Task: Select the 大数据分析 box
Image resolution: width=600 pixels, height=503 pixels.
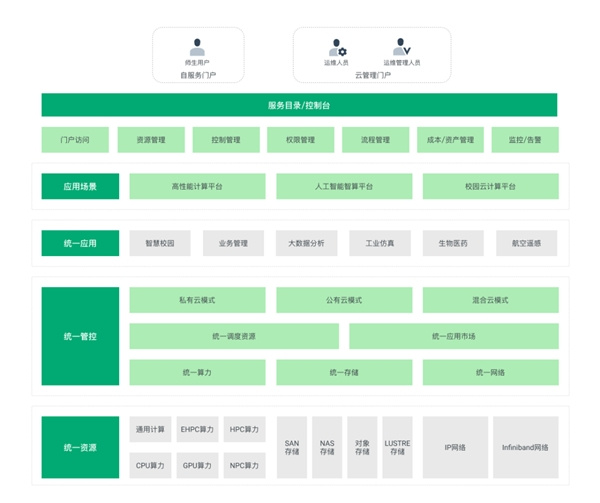Action: pyautogui.click(x=307, y=243)
